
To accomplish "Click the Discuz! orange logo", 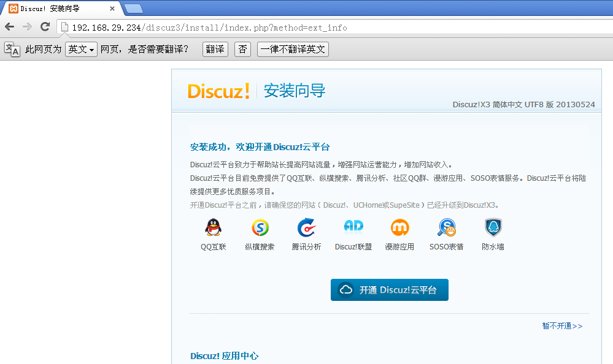I will tap(218, 91).
